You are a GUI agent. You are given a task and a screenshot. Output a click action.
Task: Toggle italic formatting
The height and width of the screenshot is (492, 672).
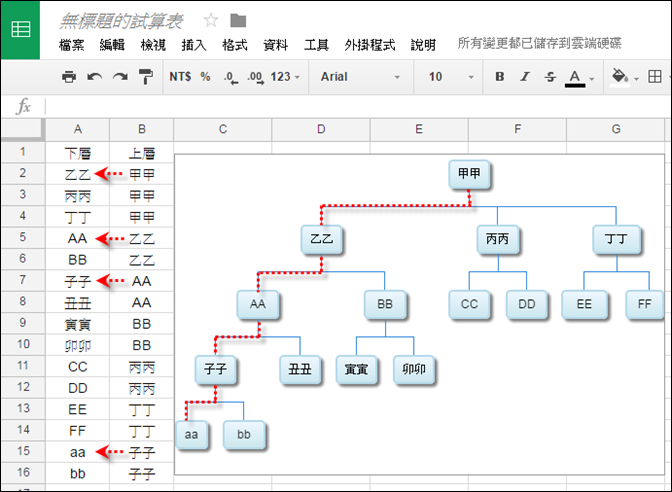pyautogui.click(x=525, y=77)
